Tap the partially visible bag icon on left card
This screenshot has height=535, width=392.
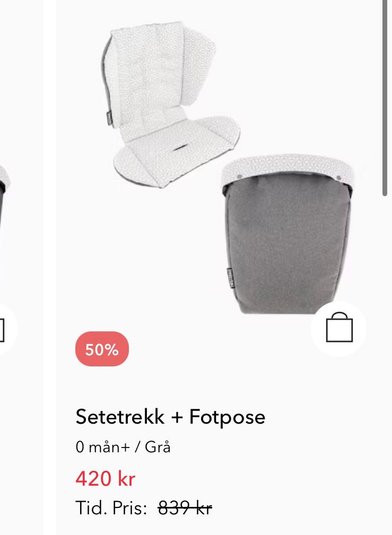pyautogui.click(x=2, y=329)
